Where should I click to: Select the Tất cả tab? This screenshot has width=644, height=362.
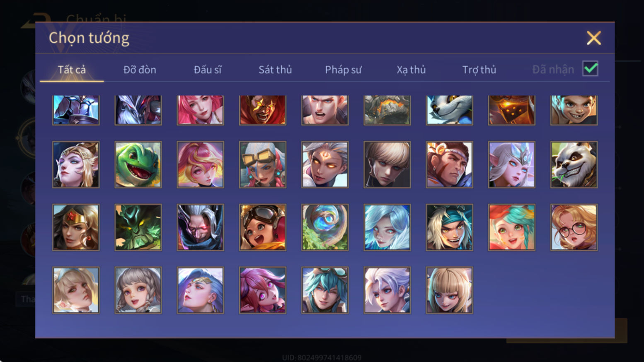[72, 70]
